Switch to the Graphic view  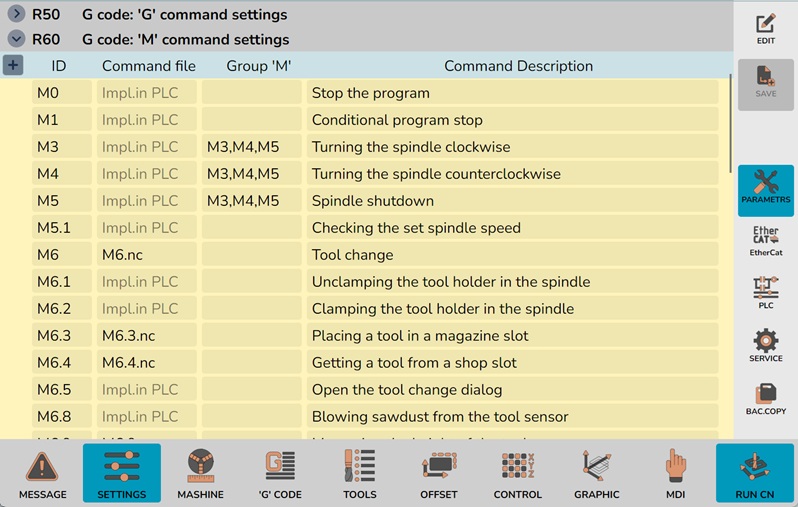point(597,474)
